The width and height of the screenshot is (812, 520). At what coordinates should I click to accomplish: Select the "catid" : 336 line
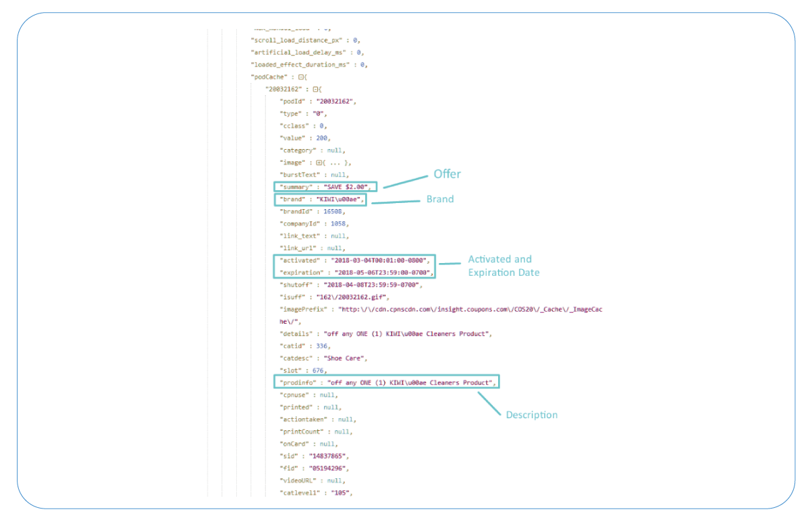pyautogui.click(x=305, y=346)
